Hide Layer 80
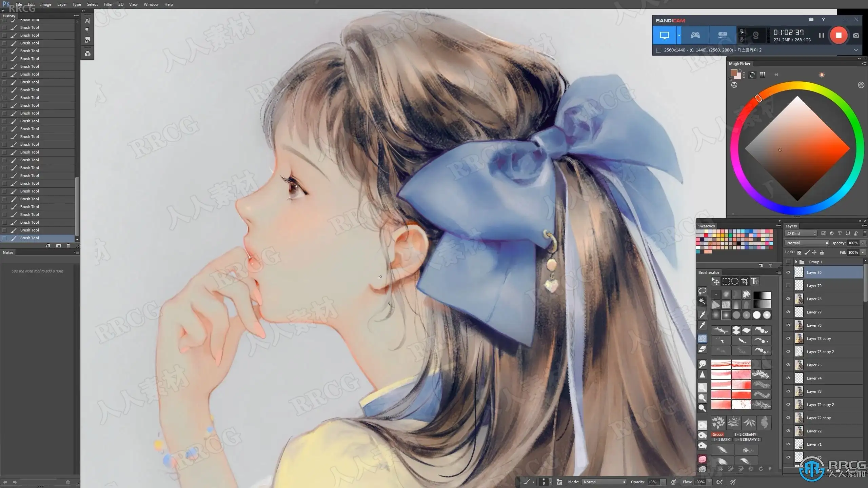This screenshot has height=488, width=868. (x=788, y=272)
